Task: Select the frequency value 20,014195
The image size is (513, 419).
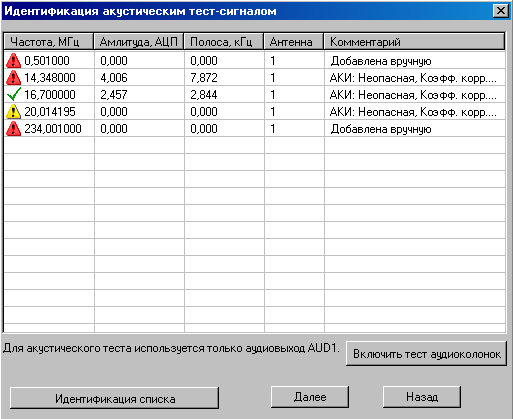Action: click(50, 112)
